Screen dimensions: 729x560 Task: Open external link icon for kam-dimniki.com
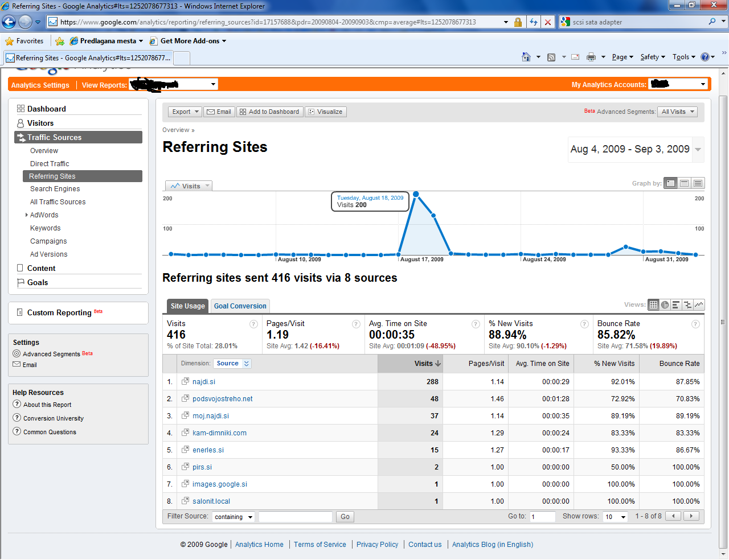pos(185,433)
